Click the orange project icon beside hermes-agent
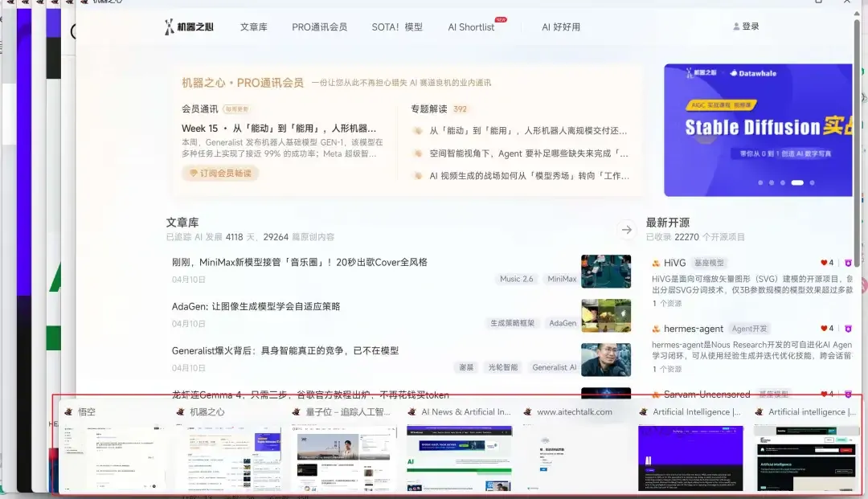Image resolution: width=868 pixels, height=499 pixels. (656, 329)
